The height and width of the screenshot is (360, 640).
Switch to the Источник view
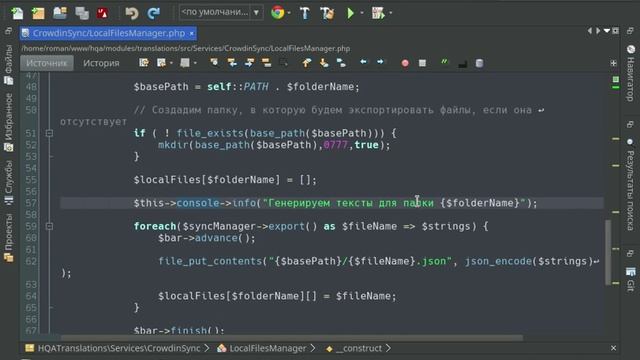(47, 63)
